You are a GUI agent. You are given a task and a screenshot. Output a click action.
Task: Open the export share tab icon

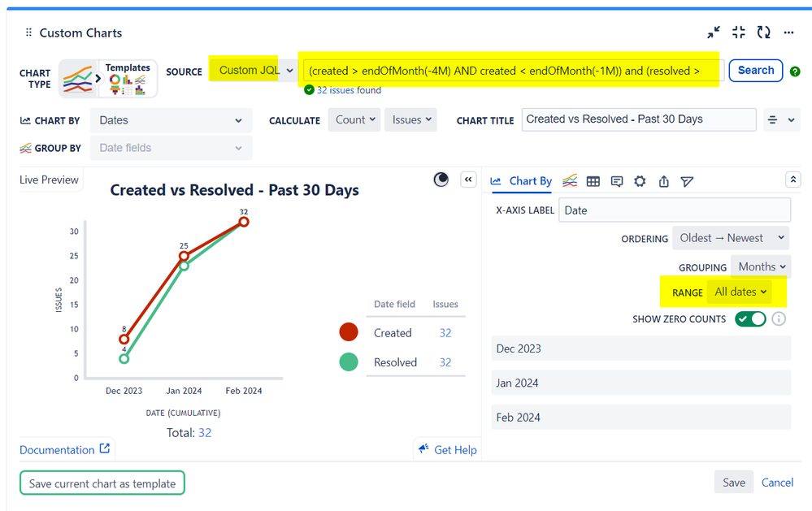pyautogui.click(x=663, y=181)
